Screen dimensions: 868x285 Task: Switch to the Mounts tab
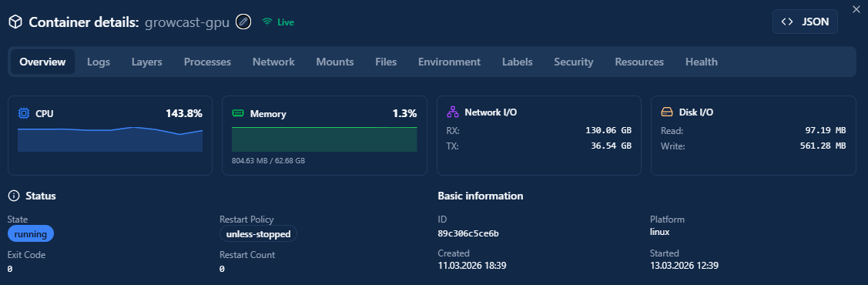335,62
